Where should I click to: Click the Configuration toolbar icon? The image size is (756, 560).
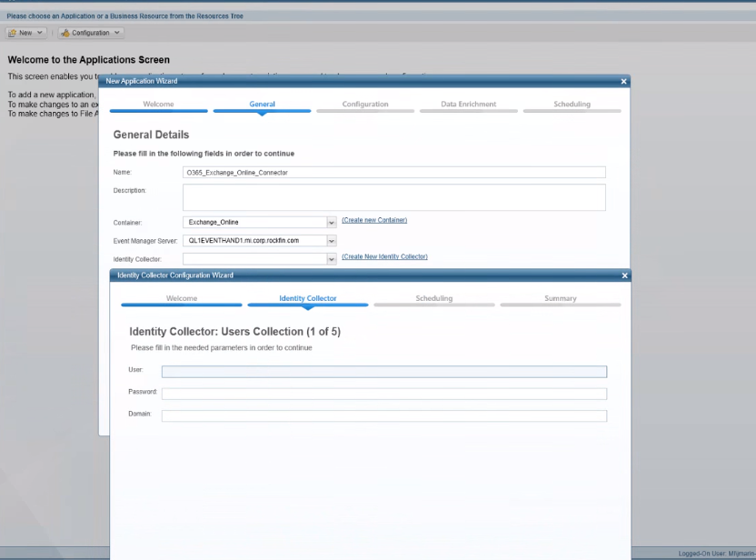[x=65, y=33]
